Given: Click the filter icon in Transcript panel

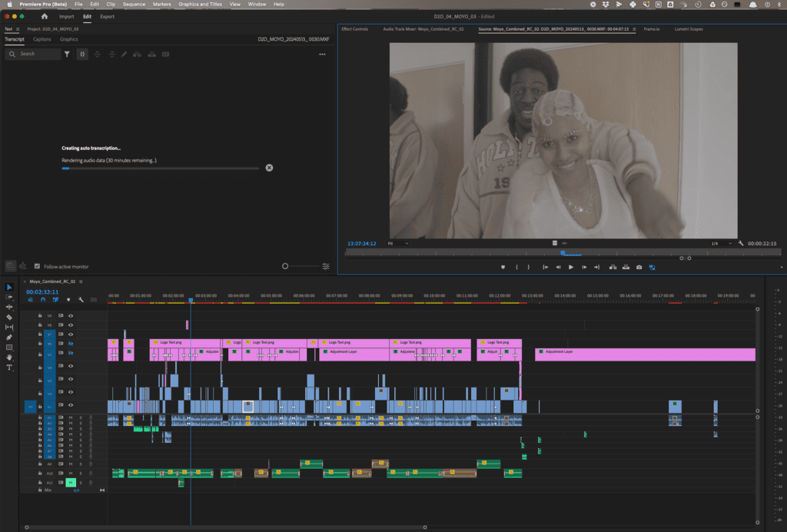Looking at the screenshot, I should (67, 55).
